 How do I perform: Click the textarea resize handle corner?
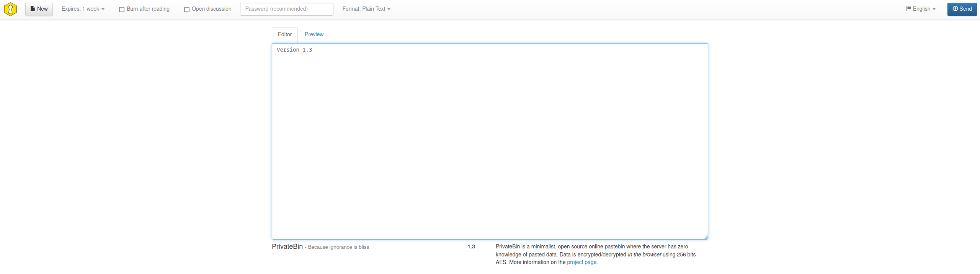pos(706,237)
